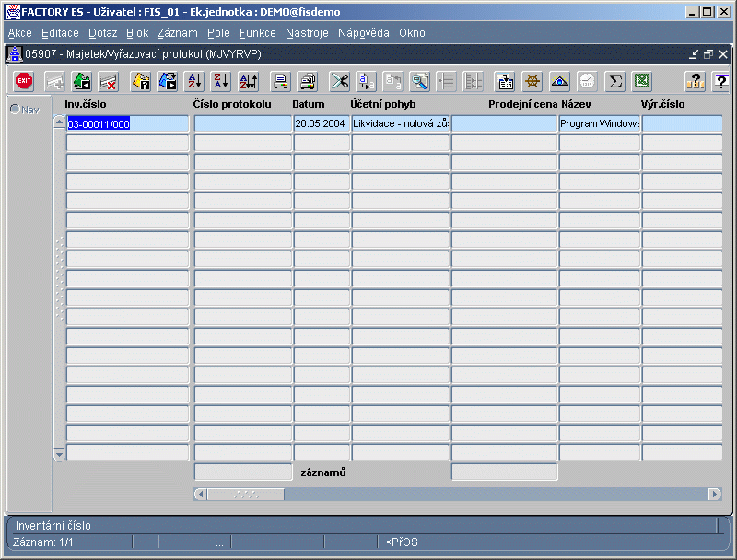737x560 pixels.
Task: Click the record count field left of 'záznamů'
Action: tap(243, 472)
